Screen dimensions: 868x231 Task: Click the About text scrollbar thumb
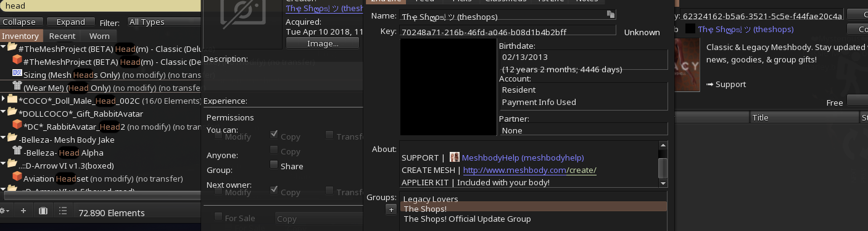click(x=663, y=167)
